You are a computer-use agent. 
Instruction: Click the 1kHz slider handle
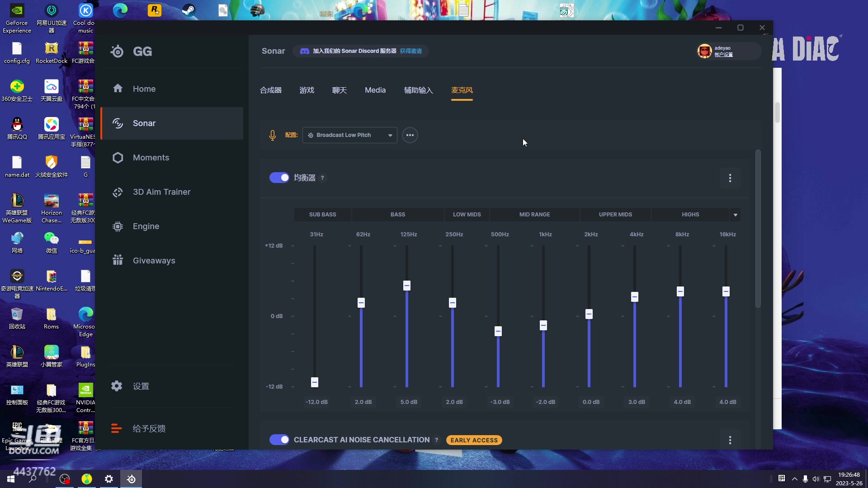coord(543,325)
